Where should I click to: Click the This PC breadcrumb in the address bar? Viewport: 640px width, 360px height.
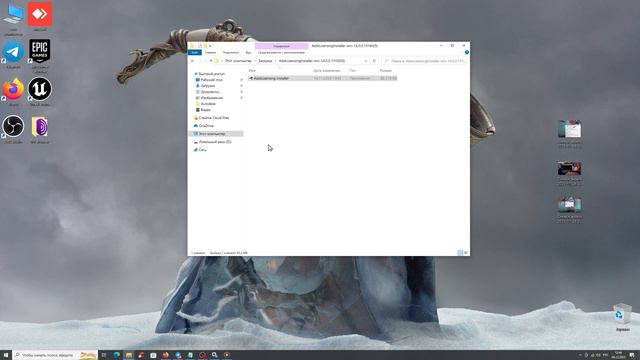[x=238, y=61]
